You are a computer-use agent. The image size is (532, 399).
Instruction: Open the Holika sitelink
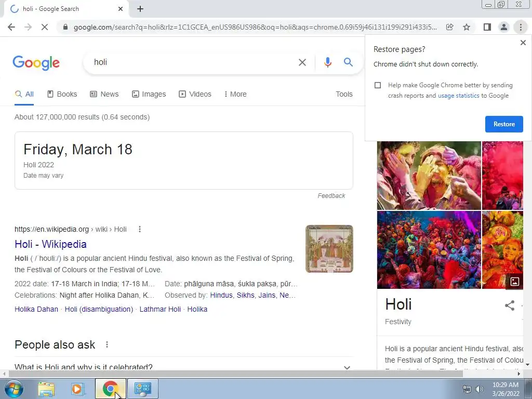[x=197, y=310]
